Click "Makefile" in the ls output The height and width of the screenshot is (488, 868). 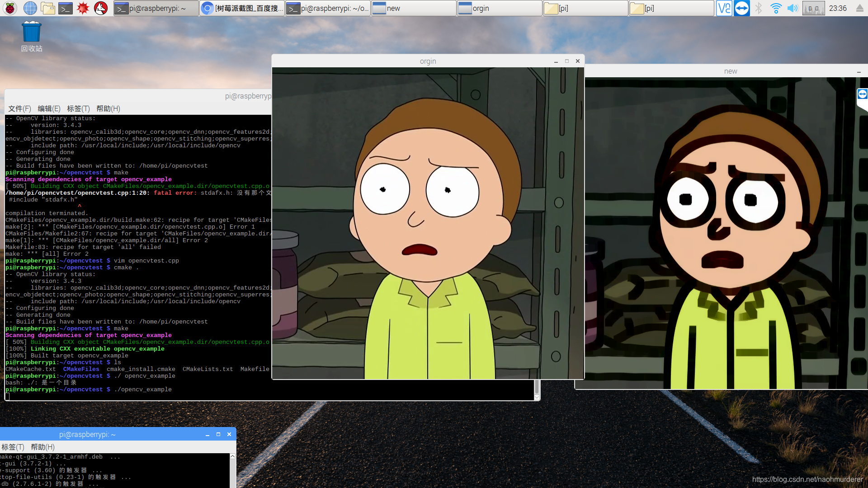pos(255,369)
